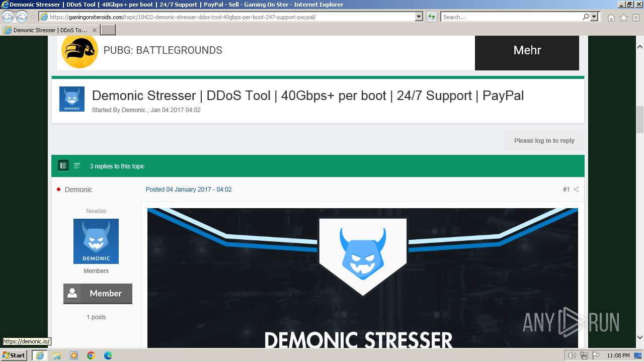Go forward with the browser Forward arrow

point(22,17)
